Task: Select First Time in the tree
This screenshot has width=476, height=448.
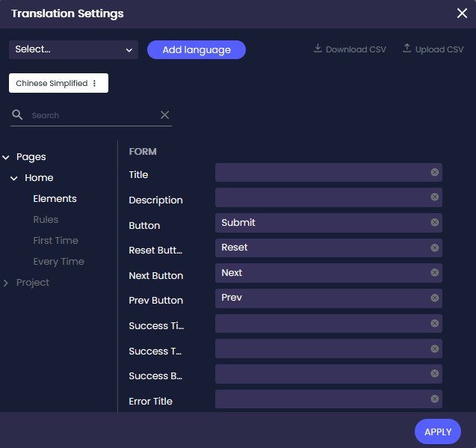Action: point(55,241)
